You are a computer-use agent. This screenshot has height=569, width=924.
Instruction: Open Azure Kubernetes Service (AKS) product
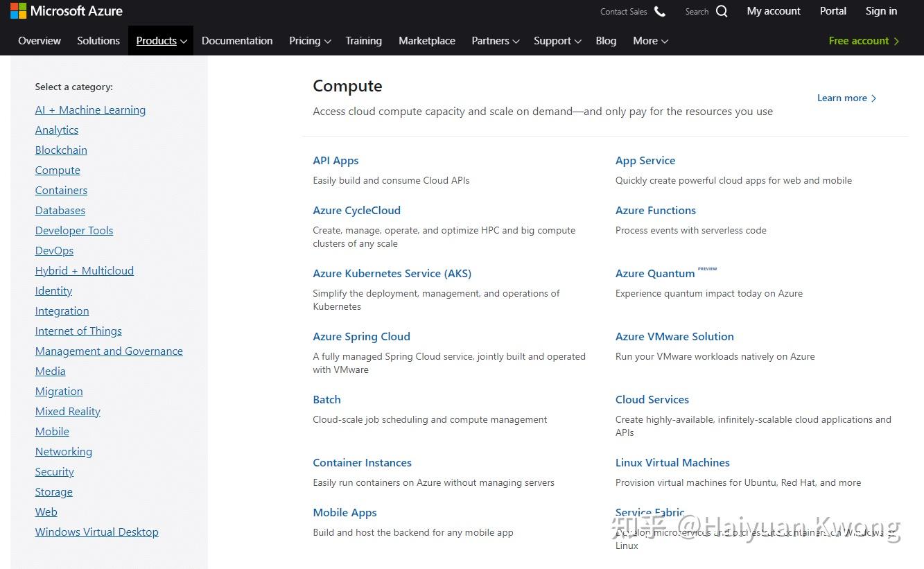pos(392,274)
